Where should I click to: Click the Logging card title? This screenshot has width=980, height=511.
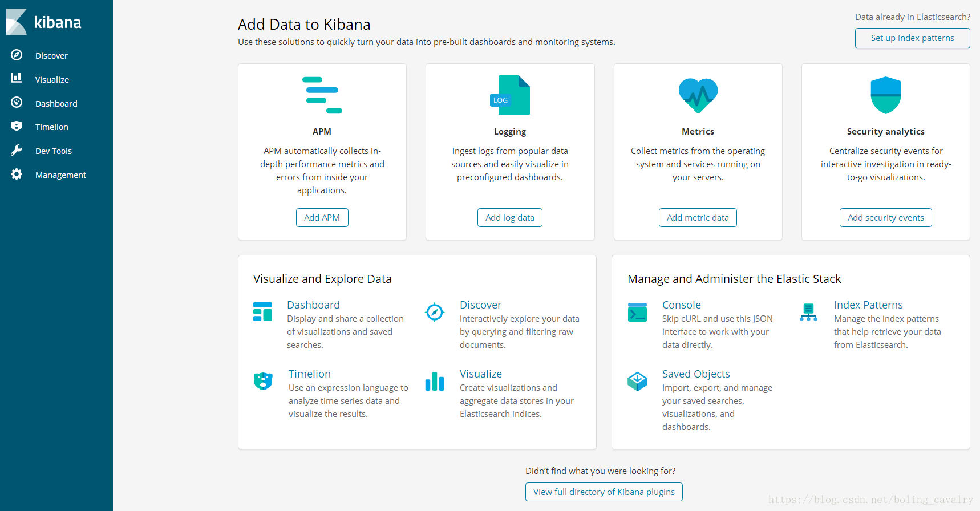(x=510, y=132)
